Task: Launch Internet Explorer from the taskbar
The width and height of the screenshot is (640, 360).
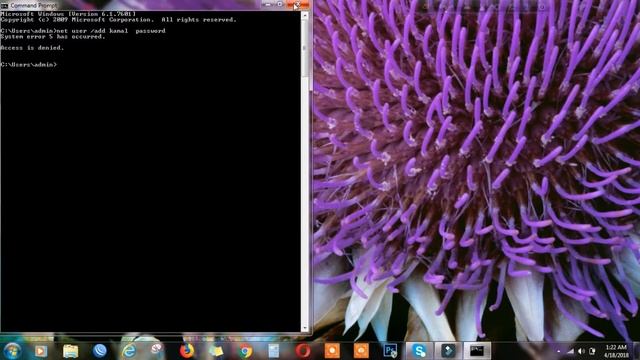Action: tap(129, 351)
